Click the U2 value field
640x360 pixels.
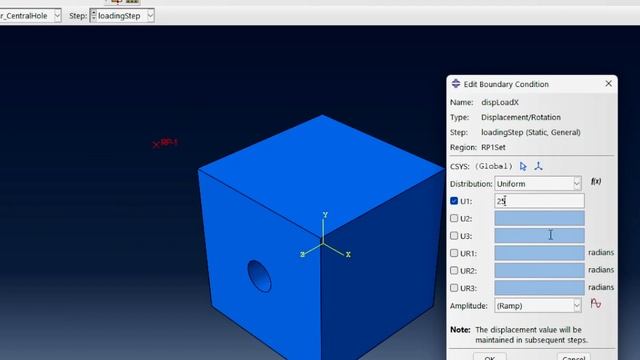(539, 218)
